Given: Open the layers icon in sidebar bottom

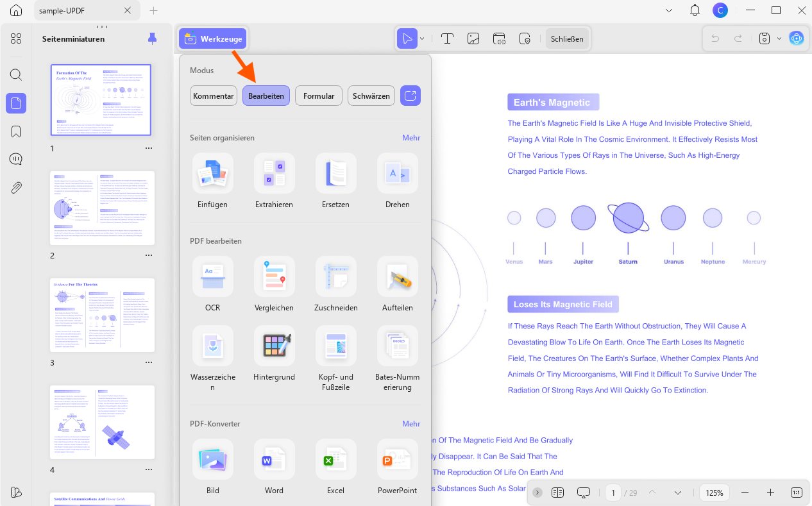Looking at the screenshot, I should coord(16,492).
